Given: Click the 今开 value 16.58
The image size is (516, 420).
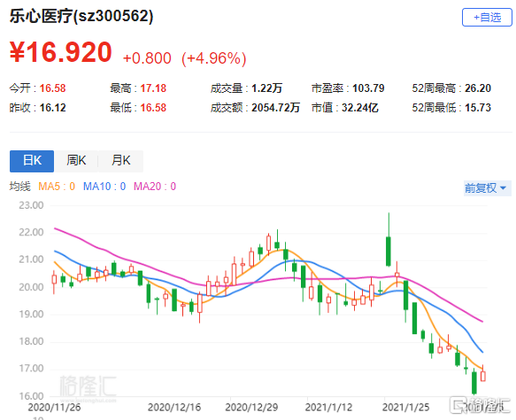Looking at the screenshot, I should tap(52, 88).
